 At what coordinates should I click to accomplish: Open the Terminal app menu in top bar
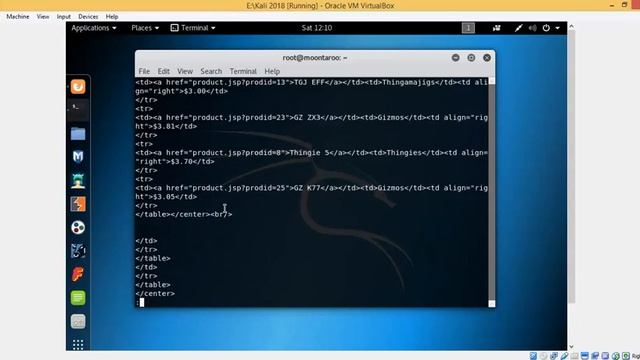pyautogui.click(x=193, y=28)
